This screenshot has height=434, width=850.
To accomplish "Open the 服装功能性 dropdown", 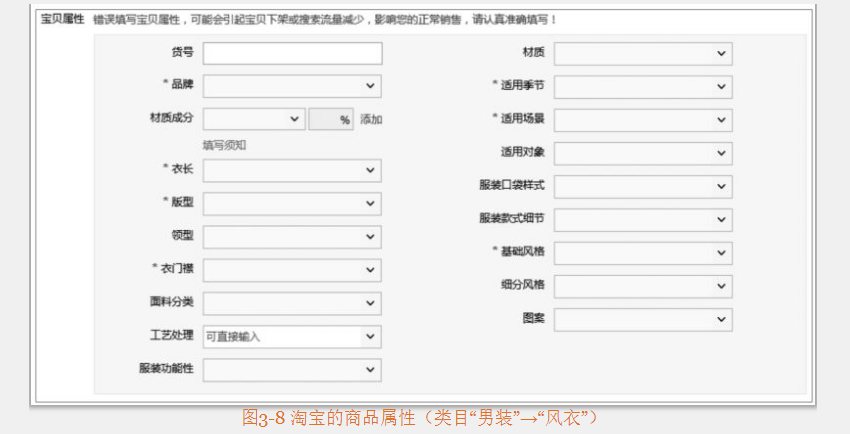I will coord(292,370).
